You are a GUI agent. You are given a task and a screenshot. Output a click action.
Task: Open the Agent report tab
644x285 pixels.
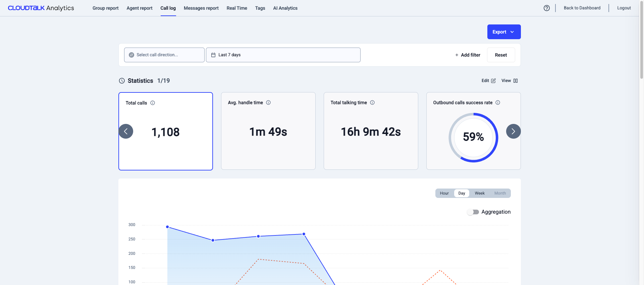[140, 8]
